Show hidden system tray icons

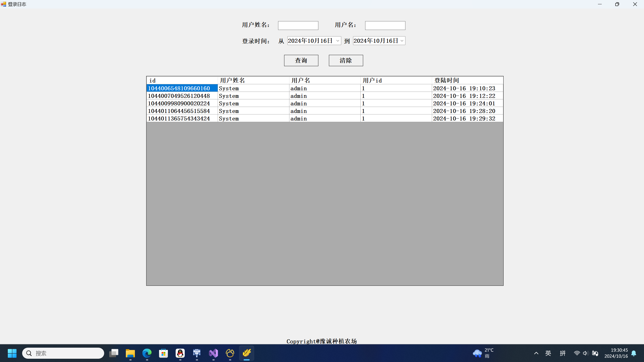(x=536, y=353)
